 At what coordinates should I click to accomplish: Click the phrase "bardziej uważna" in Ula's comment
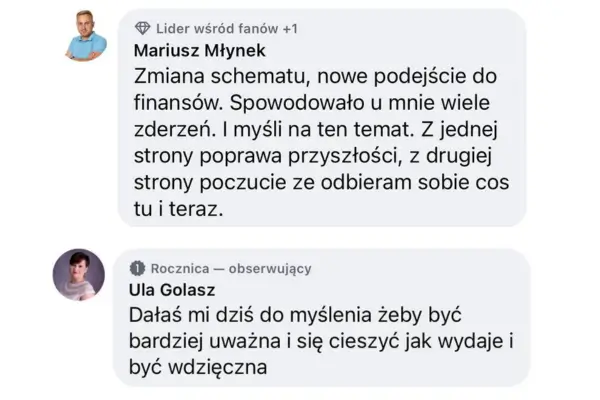(210, 342)
